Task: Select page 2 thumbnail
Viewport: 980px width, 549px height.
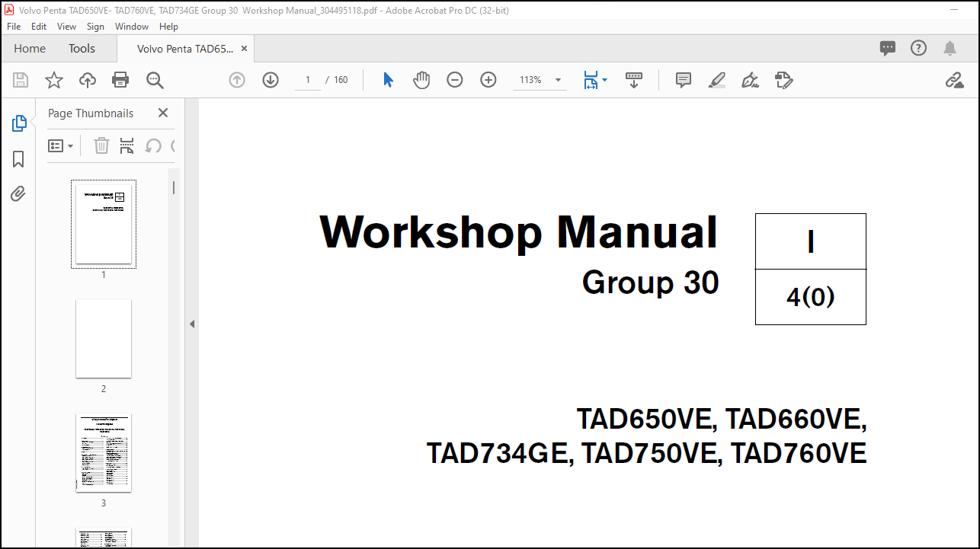Action: tap(104, 338)
